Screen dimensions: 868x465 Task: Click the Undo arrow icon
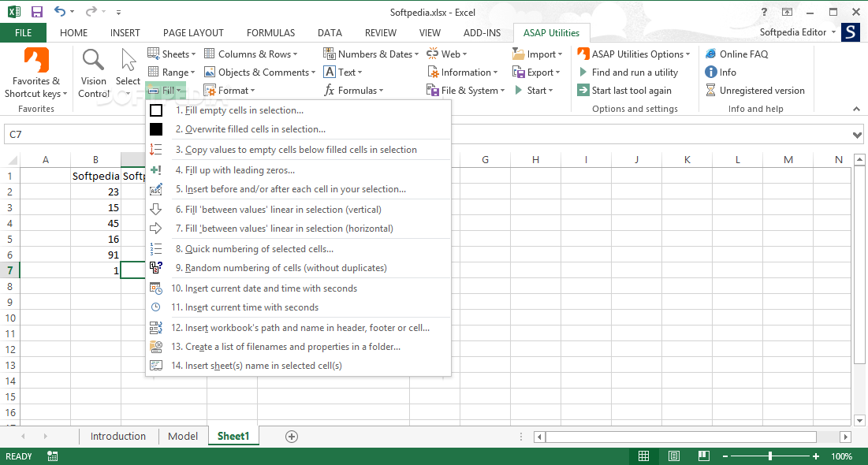click(x=60, y=12)
